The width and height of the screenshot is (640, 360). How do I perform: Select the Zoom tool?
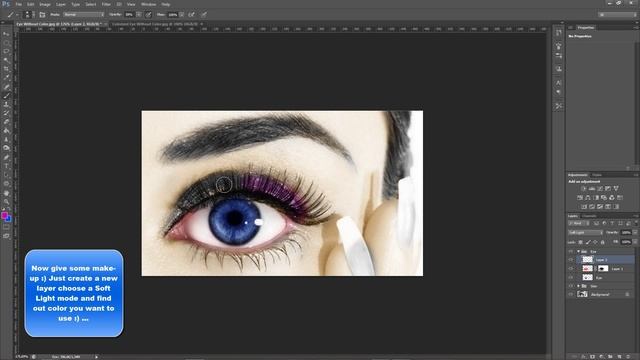[6, 201]
